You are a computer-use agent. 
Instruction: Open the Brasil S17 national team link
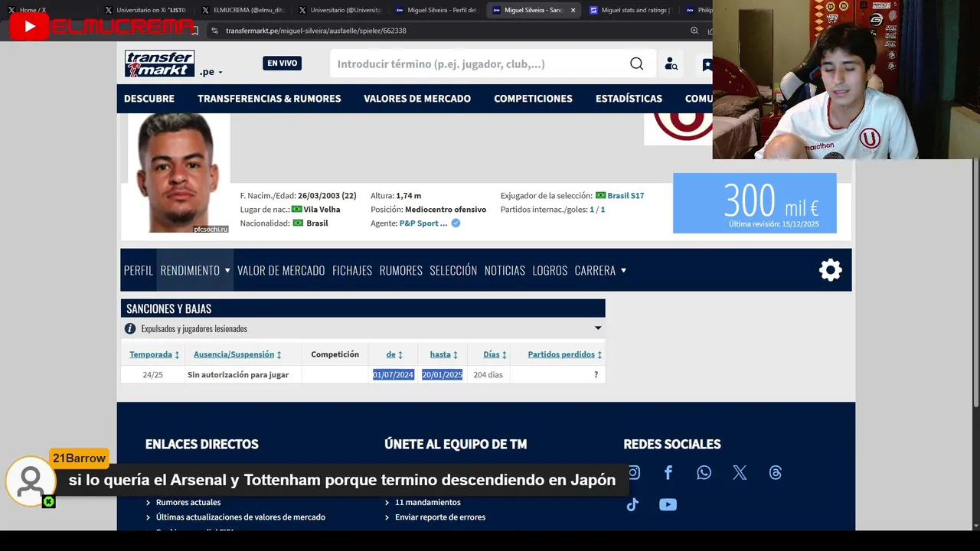pos(626,196)
